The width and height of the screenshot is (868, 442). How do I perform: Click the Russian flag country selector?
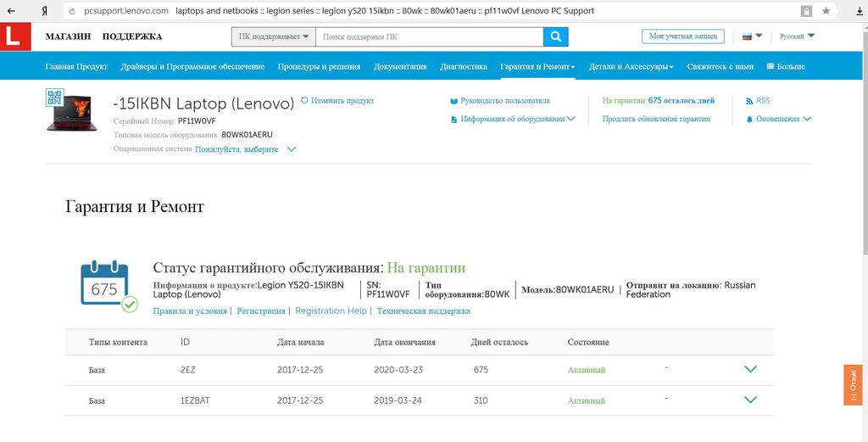point(752,36)
